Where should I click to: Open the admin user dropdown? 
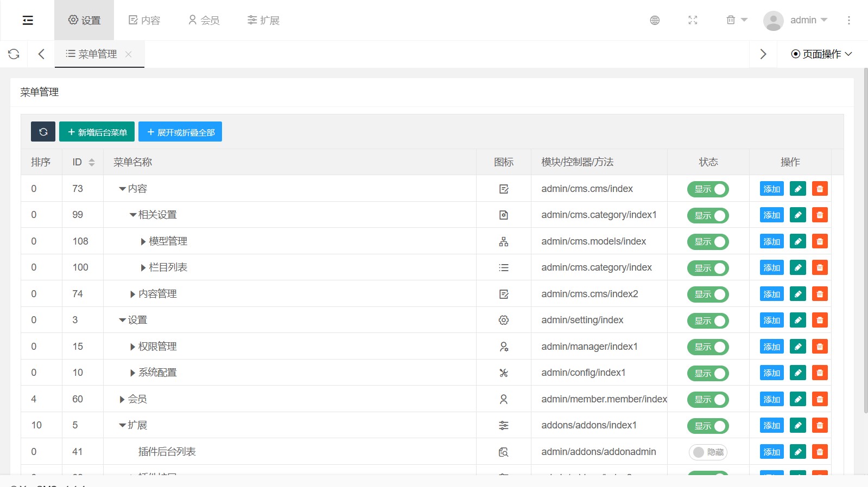[795, 20]
